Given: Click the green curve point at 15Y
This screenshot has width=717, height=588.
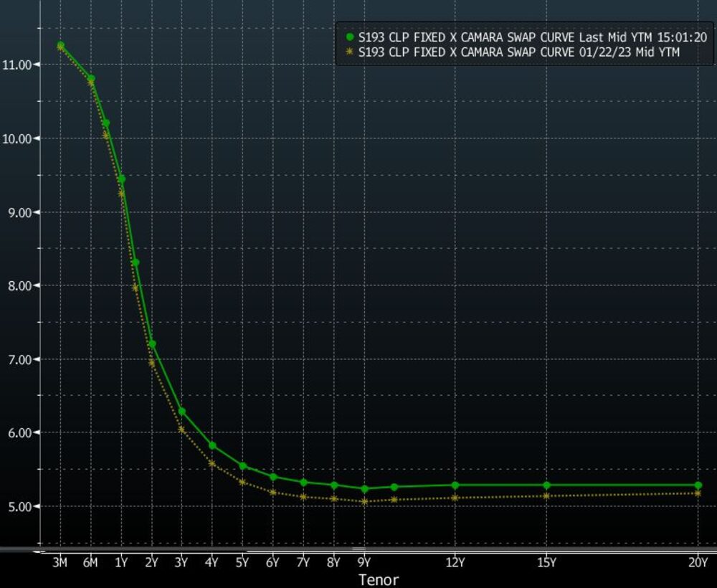Looking at the screenshot, I should 546,485.
